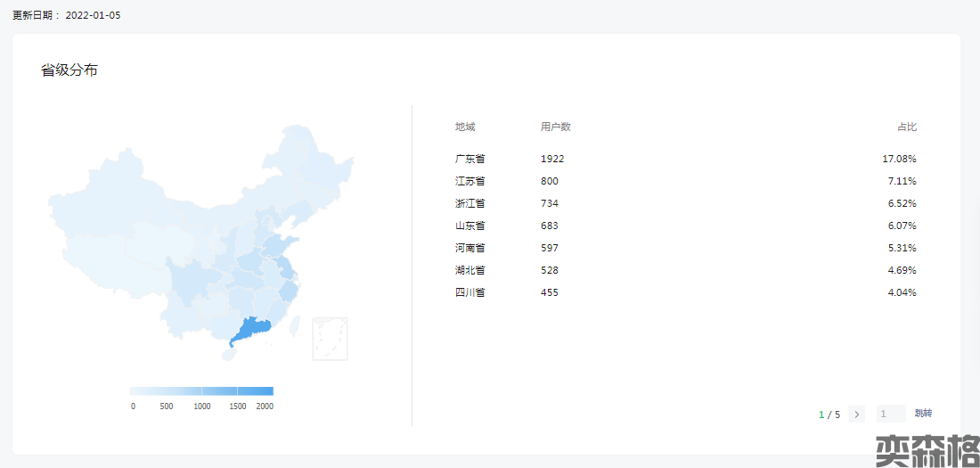Go to next page of province table
The height and width of the screenshot is (468, 980).
click(x=857, y=414)
